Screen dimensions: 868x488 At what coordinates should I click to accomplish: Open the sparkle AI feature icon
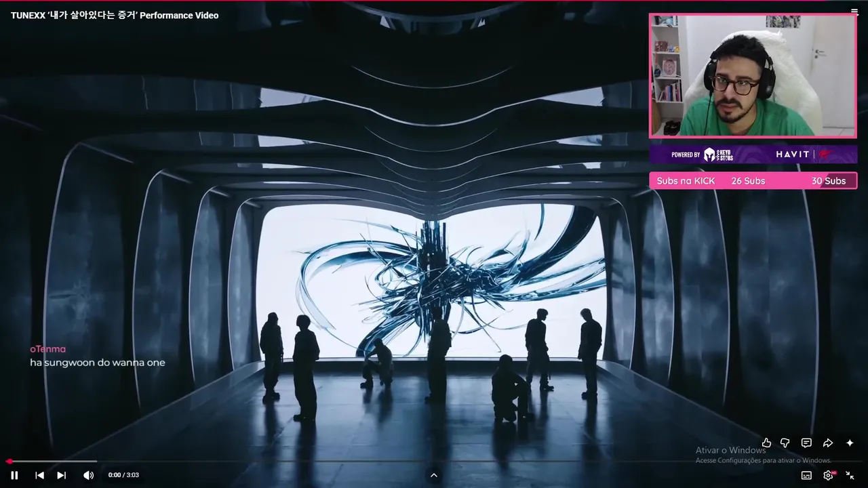point(850,443)
